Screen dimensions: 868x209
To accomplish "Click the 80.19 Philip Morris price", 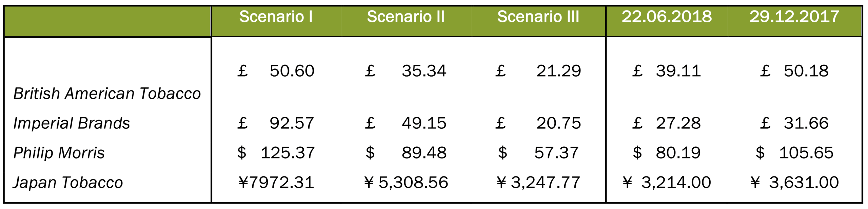I will (678, 153).
